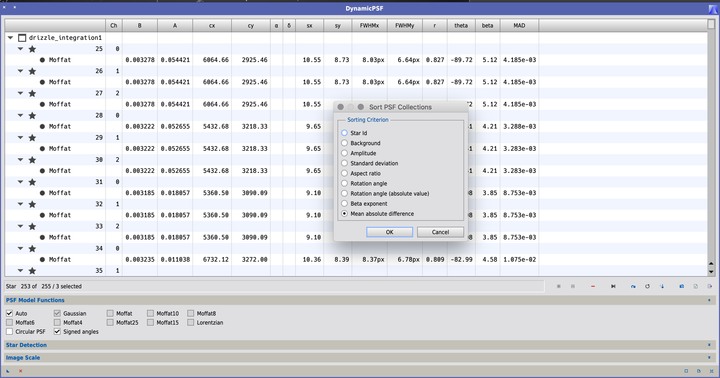Click OK in Sort PSF Collections dialog

click(389, 232)
